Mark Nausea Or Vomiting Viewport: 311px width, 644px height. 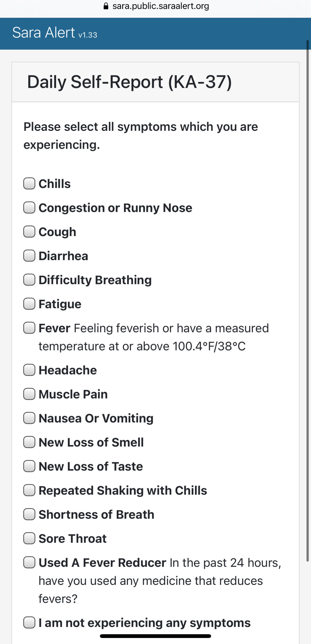[x=29, y=418]
